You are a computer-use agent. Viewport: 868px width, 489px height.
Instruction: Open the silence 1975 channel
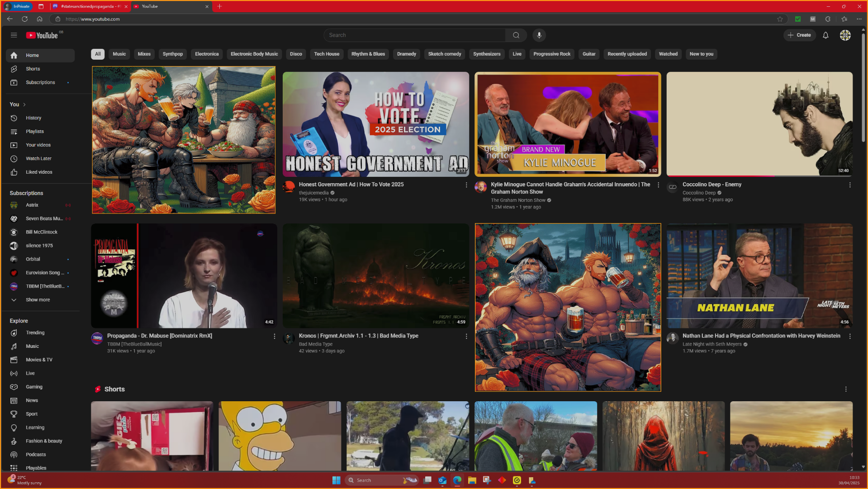click(41, 246)
